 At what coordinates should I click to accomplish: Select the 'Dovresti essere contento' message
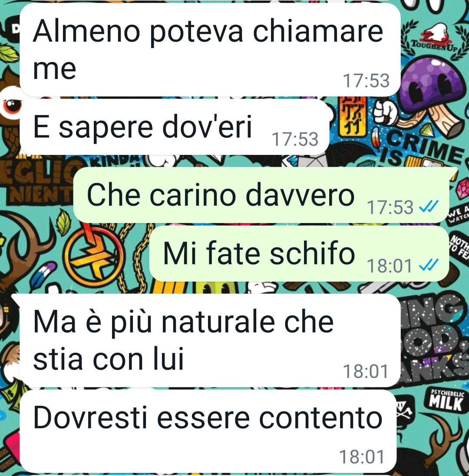click(208, 432)
